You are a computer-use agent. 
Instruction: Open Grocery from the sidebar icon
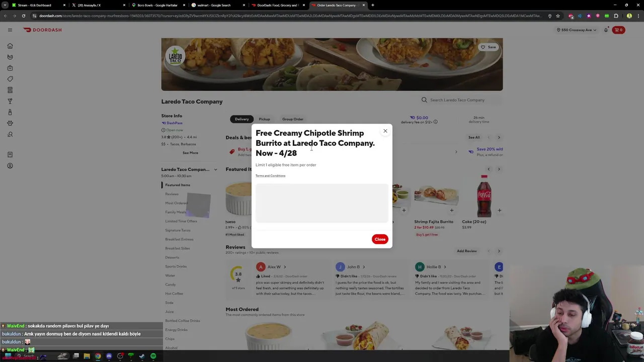pos(10,57)
